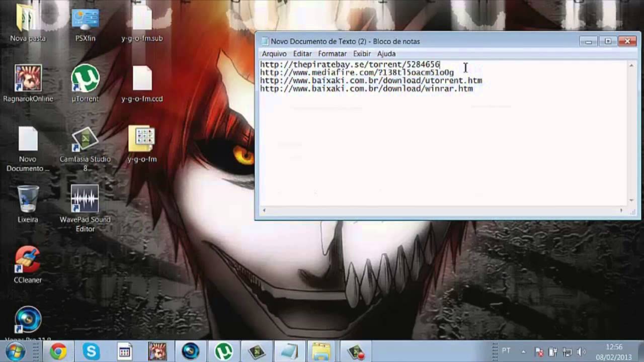Click the Notepad document icon in title bar
Viewport: 644px width, 362px height.
point(265,41)
